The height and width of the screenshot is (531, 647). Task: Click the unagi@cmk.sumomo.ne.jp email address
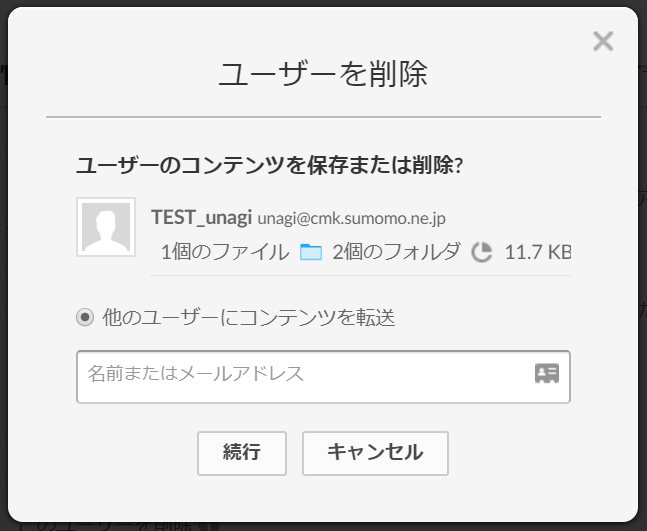352,218
